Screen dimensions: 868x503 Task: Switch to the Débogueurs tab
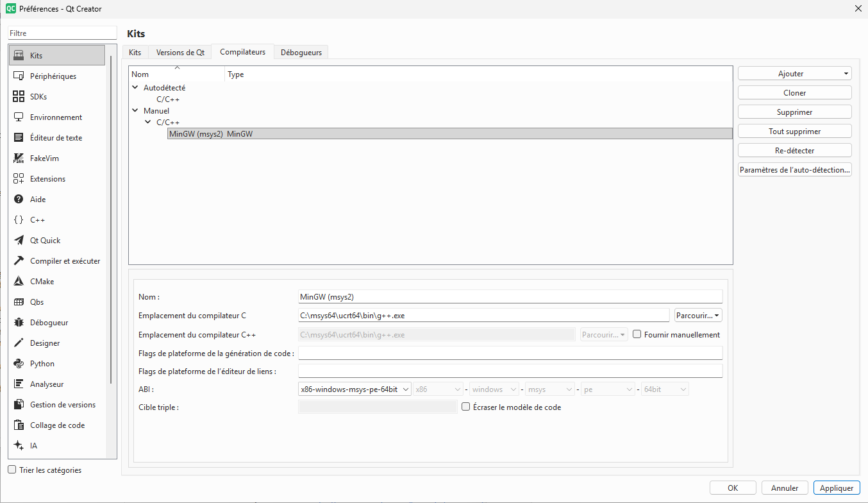tap(301, 53)
